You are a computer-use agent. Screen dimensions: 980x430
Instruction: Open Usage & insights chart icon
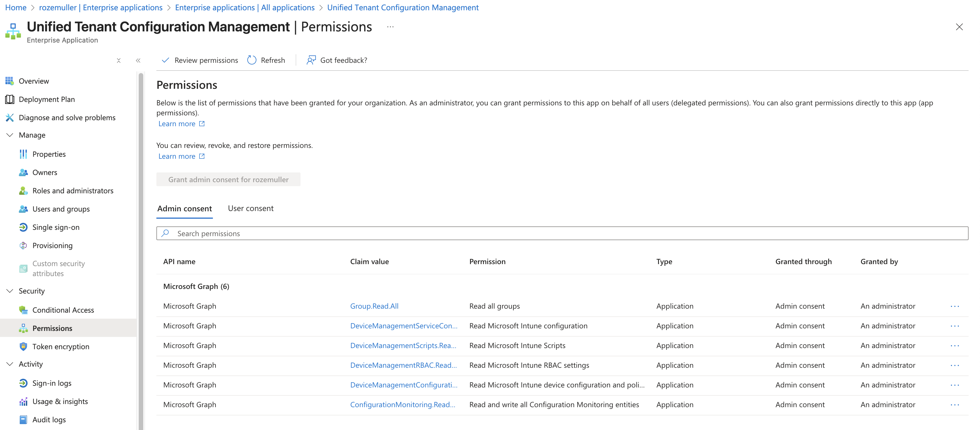tap(23, 401)
